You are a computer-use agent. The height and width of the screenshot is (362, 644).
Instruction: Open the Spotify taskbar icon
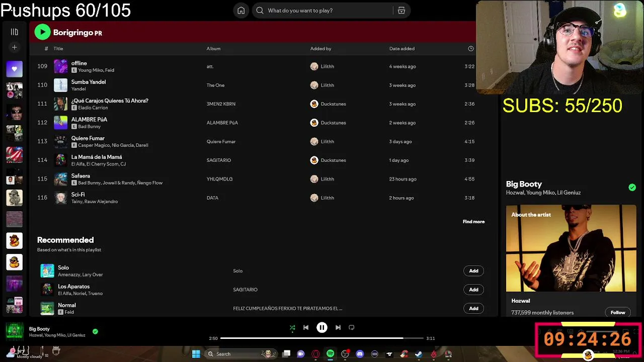point(330,354)
